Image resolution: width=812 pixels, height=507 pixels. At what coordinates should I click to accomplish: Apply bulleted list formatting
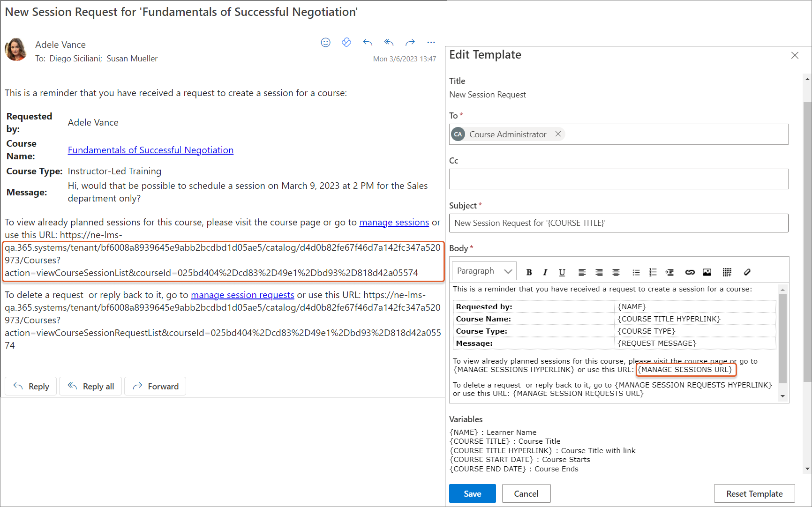[636, 272]
